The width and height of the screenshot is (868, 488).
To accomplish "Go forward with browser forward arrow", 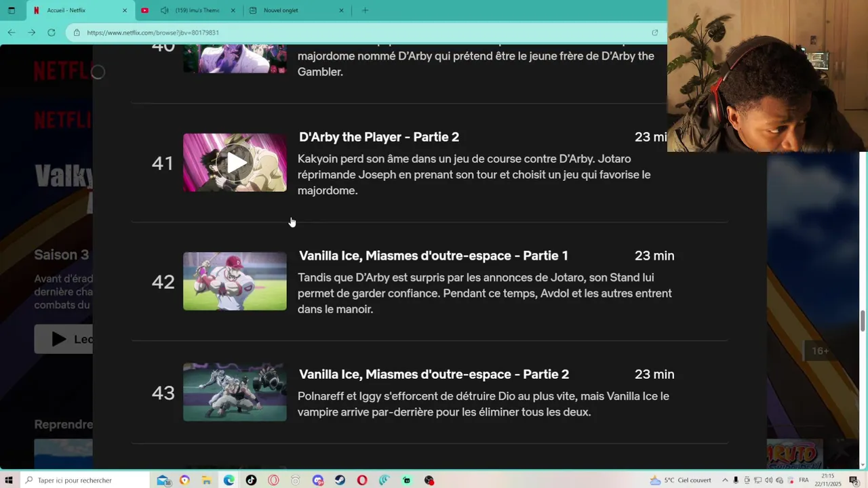I will 31,33.
